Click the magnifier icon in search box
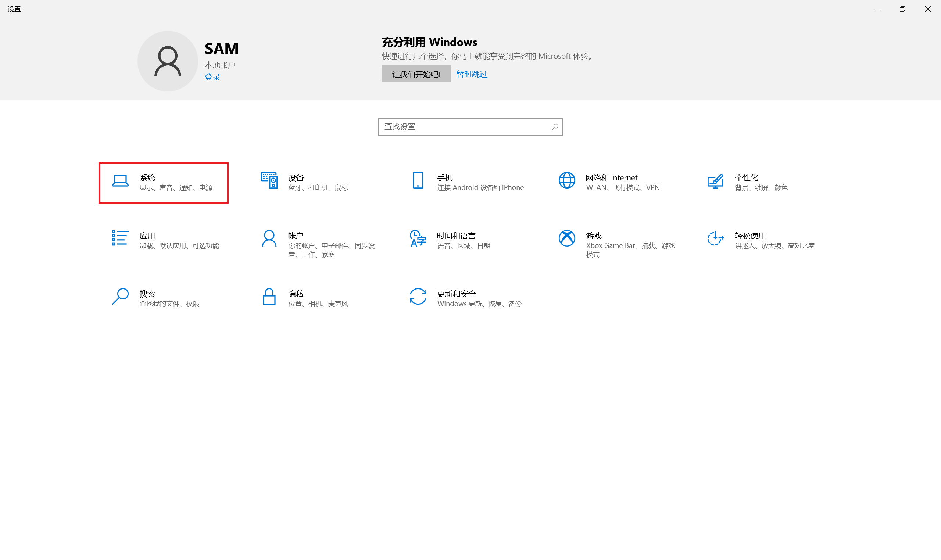This screenshot has width=941, height=560. pos(554,127)
